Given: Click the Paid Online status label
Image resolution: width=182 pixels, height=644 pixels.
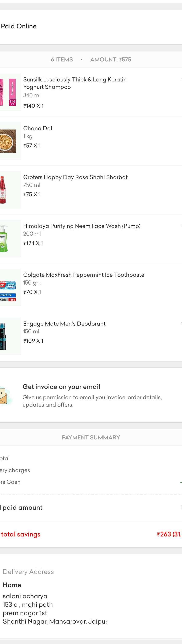Looking at the screenshot, I should tap(19, 26).
